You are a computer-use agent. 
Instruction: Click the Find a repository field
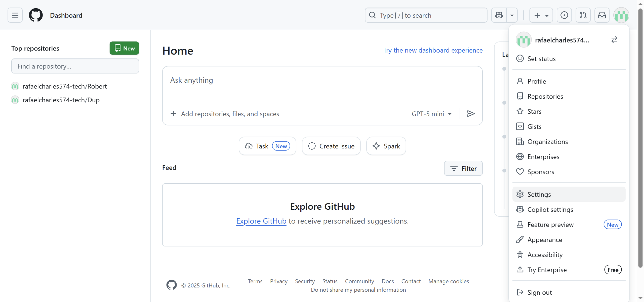coord(75,66)
